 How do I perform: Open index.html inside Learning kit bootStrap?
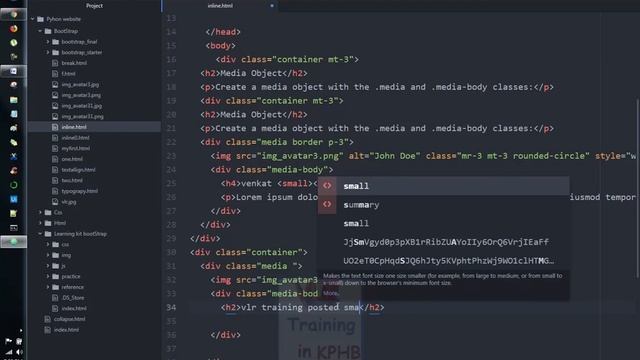pos(74,308)
